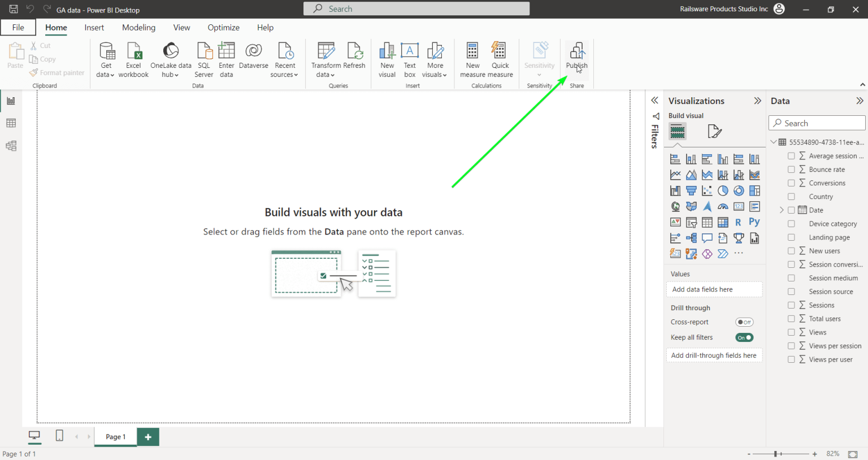
Task: Insert an R script visual
Action: [x=739, y=222]
